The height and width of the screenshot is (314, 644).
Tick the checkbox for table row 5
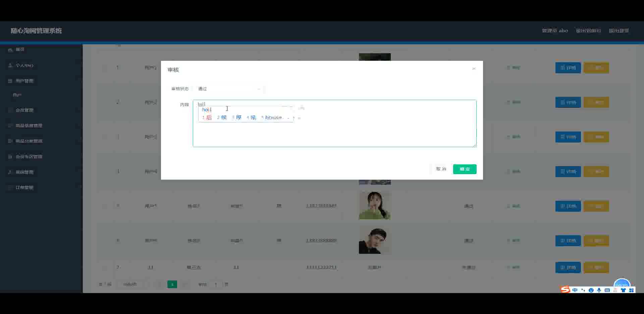pos(105,206)
